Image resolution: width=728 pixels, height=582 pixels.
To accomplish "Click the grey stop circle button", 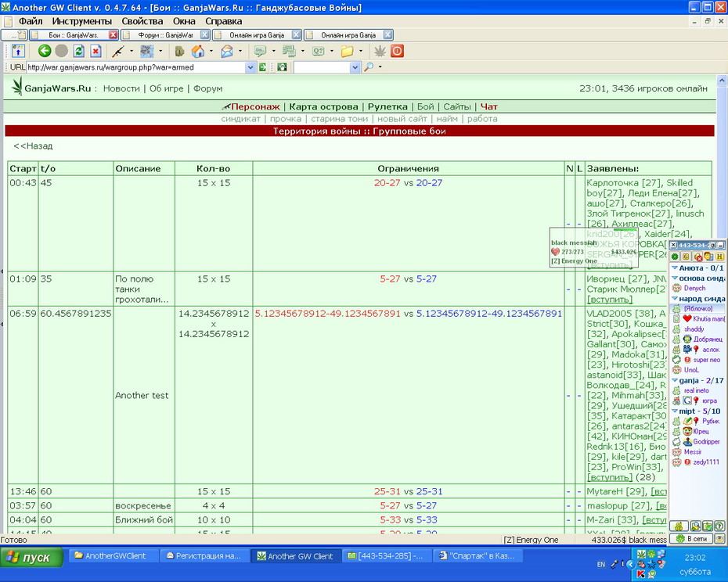I will pos(61,51).
